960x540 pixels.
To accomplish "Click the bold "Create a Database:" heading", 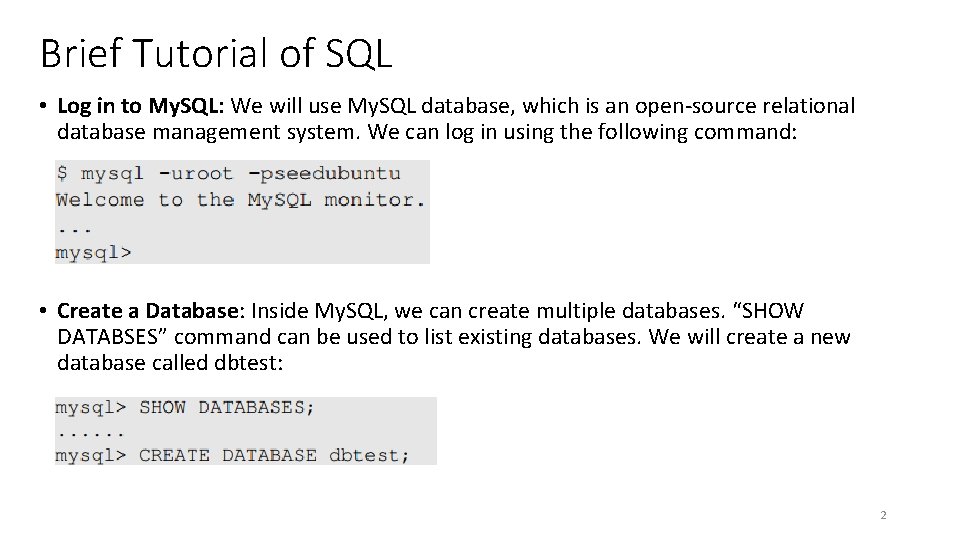I will click(x=150, y=311).
